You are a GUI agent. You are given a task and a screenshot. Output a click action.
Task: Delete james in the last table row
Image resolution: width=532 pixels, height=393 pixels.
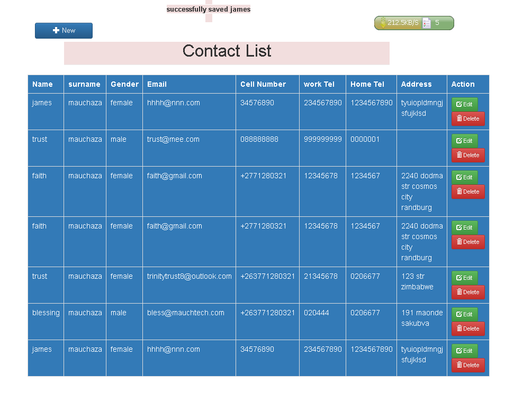point(468,365)
